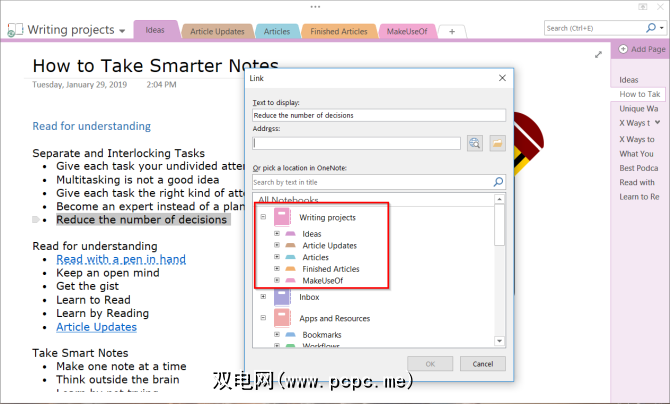670x404 pixels.
Task: Expand the Ideas section in the tree
Action: (x=277, y=233)
